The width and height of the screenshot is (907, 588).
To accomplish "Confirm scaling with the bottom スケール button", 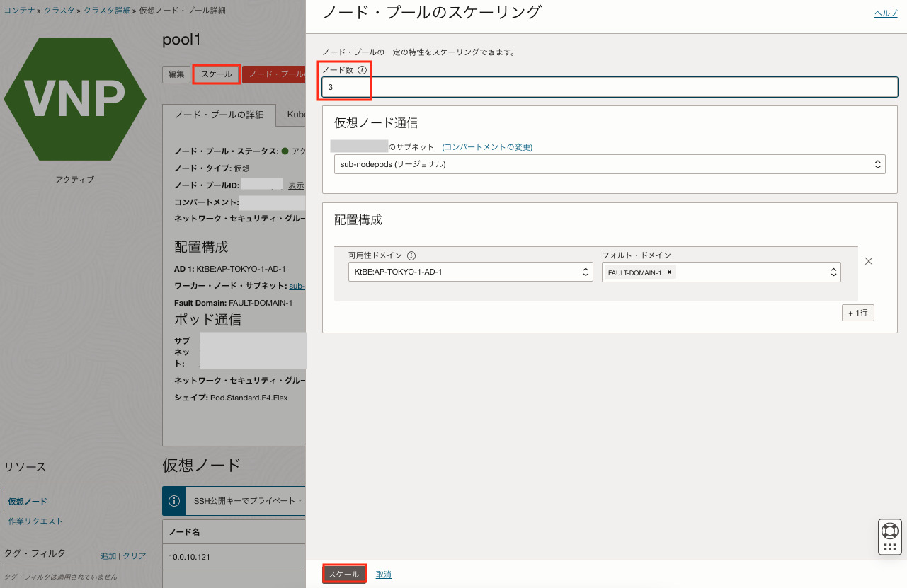I will [x=344, y=574].
